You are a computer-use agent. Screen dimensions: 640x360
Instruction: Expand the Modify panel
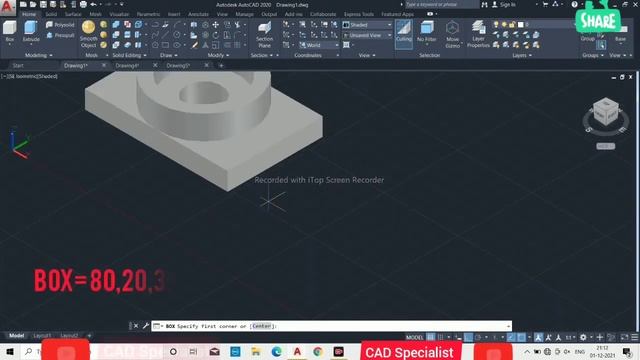coord(218,55)
